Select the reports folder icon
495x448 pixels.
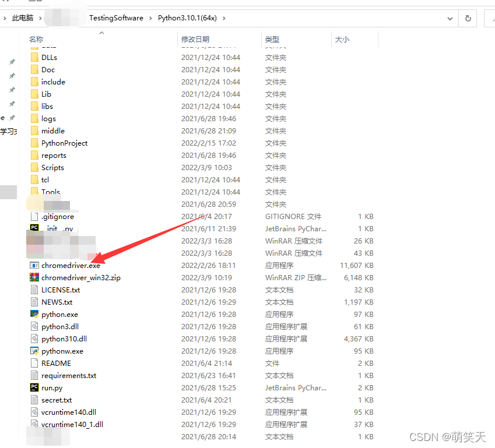click(x=34, y=155)
